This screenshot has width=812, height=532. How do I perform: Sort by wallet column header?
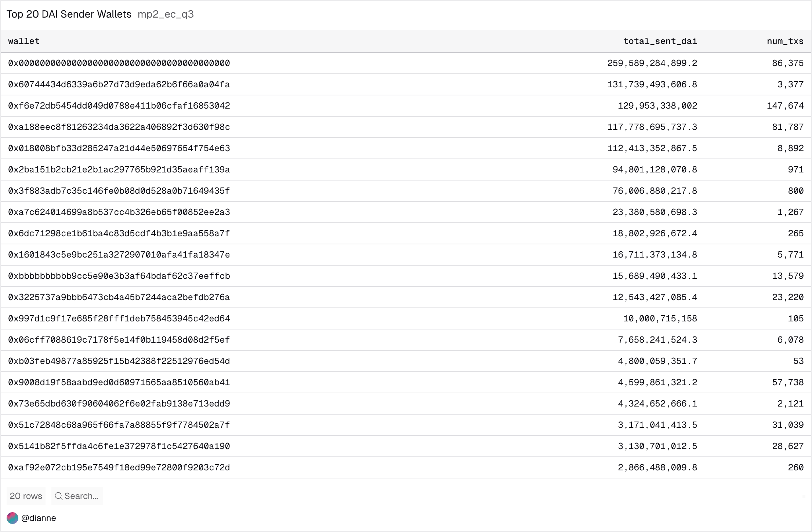click(x=24, y=41)
